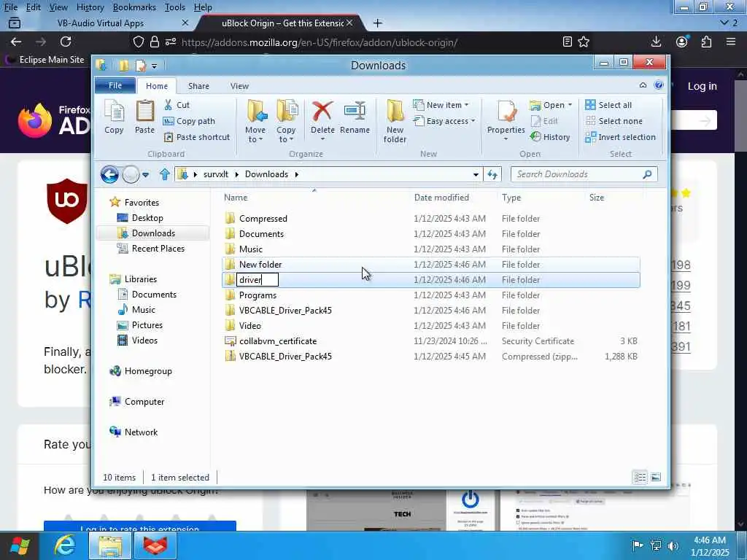Bookmark this page with the star
This screenshot has width=747, height=560.
pos(584,42)
